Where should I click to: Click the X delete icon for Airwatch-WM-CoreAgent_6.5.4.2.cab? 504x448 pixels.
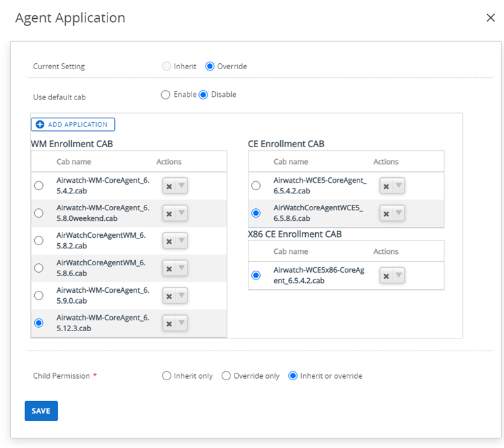169,186
